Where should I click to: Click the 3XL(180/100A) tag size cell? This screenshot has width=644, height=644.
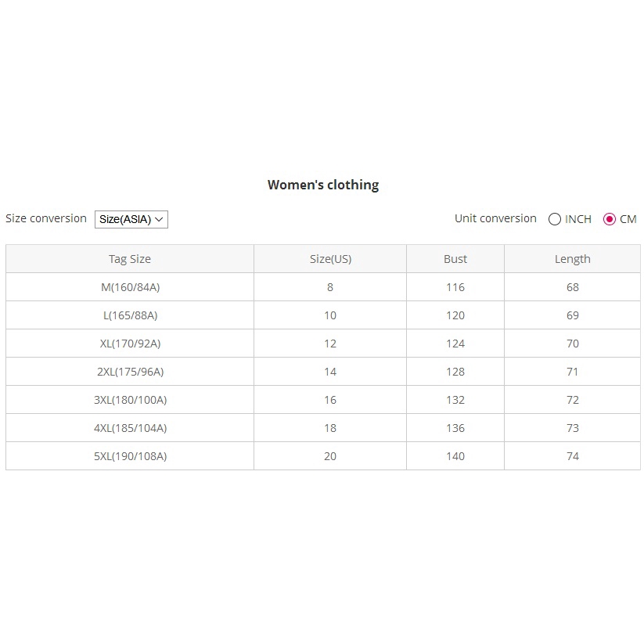pyautogui.click(x=130, y=400)
